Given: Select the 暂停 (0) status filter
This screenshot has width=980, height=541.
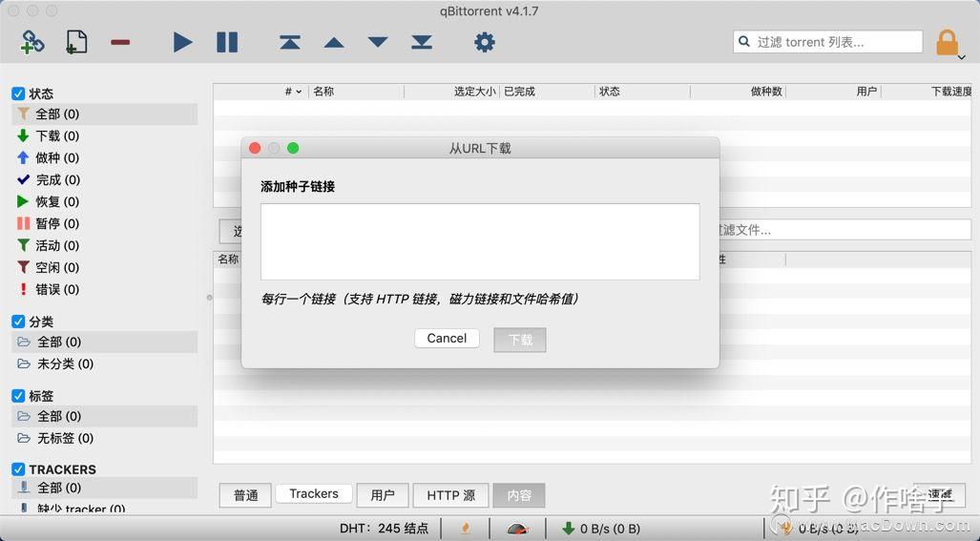Looking at the screenshot, I should (104, 223).
